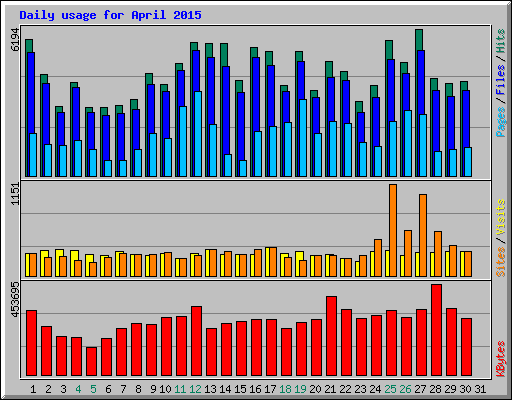Click the cyan pages bar for day 12
Screen dimensions: 512x400
(x=198, y=134)
